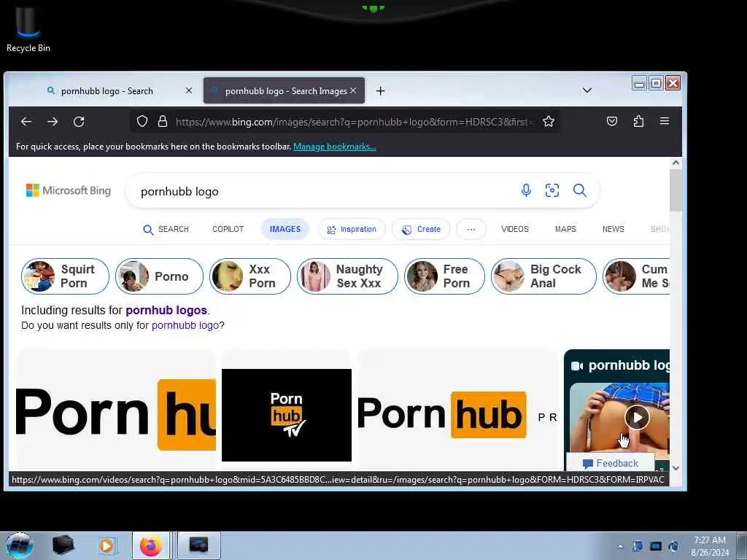
Task: Open the network tray icon
Action: (656, 546)
